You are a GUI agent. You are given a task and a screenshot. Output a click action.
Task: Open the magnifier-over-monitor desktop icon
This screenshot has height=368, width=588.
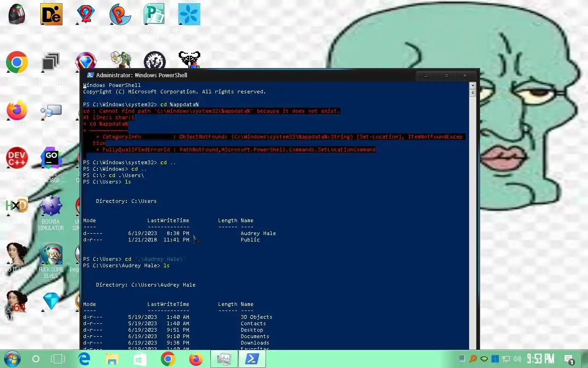(x=51, y=111)
